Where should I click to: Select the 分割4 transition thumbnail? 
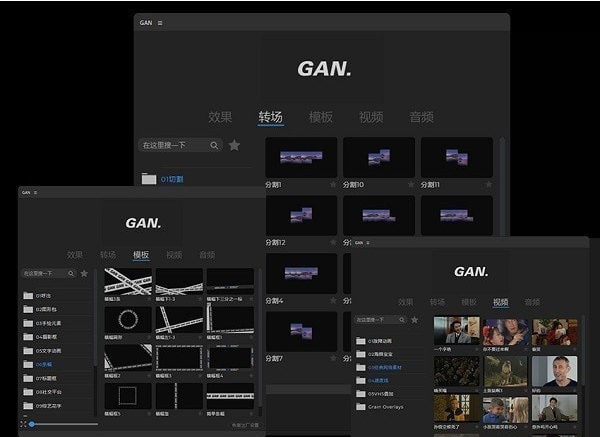301,273
